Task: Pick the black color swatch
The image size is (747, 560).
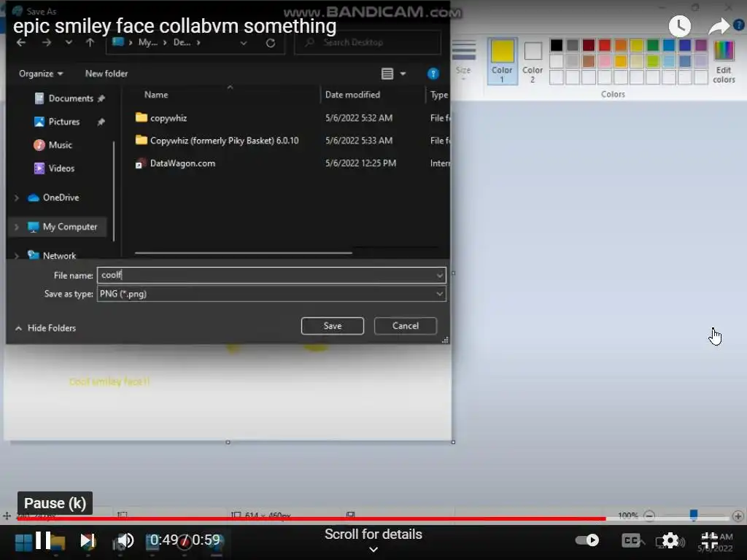Action: [557, 45]
